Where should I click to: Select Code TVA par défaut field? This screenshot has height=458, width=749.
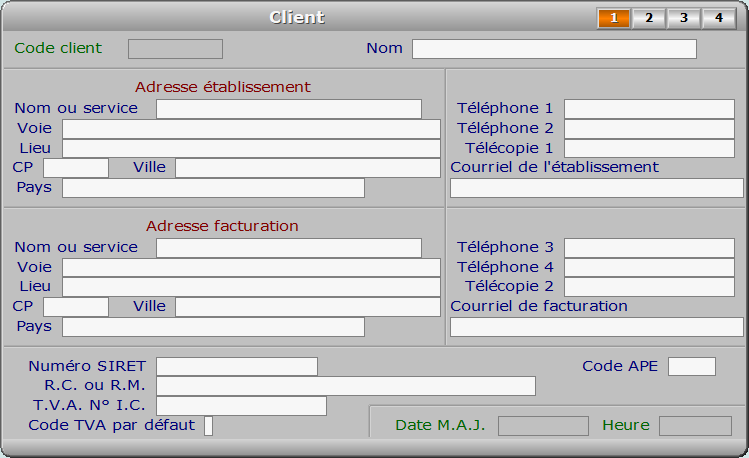(x=208, y=426)
